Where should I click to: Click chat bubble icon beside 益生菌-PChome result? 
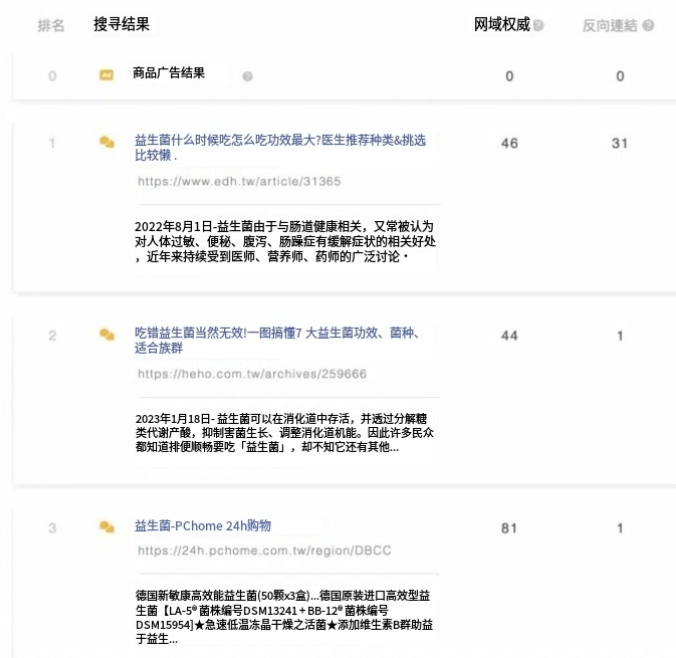click(106, 527)
